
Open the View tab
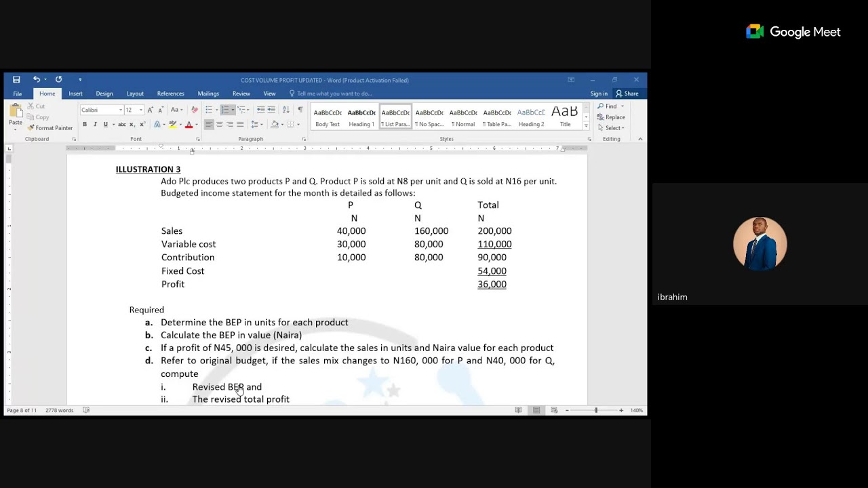[x=269, y=94]
